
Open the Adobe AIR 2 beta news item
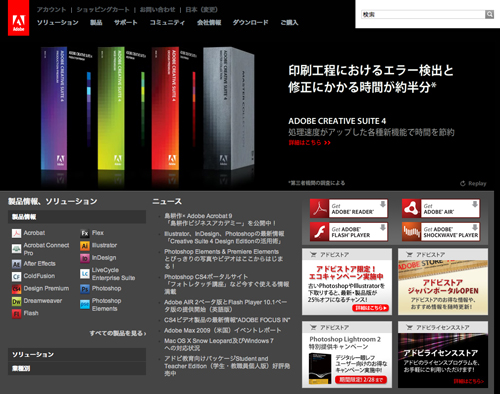tap(225, 306)
